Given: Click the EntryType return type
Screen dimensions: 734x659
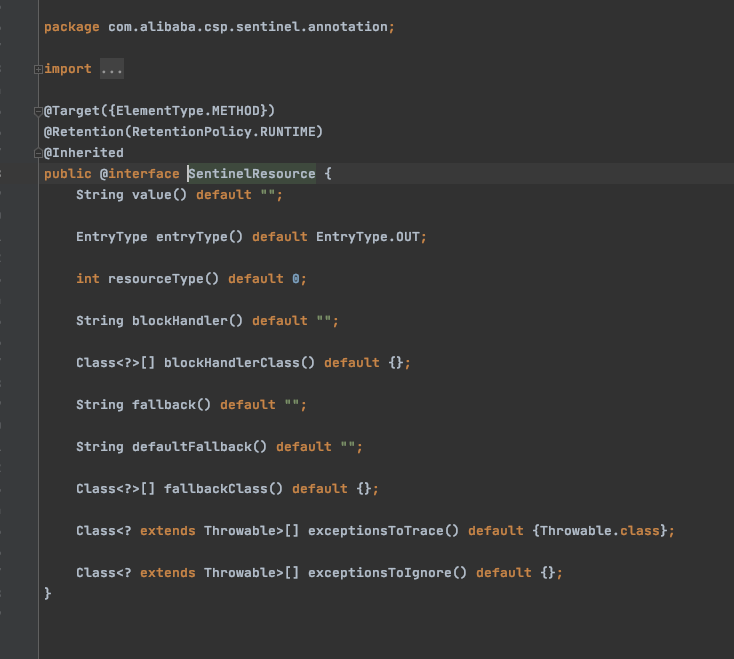Looking at the screenshot, I should tap(111, 237).
